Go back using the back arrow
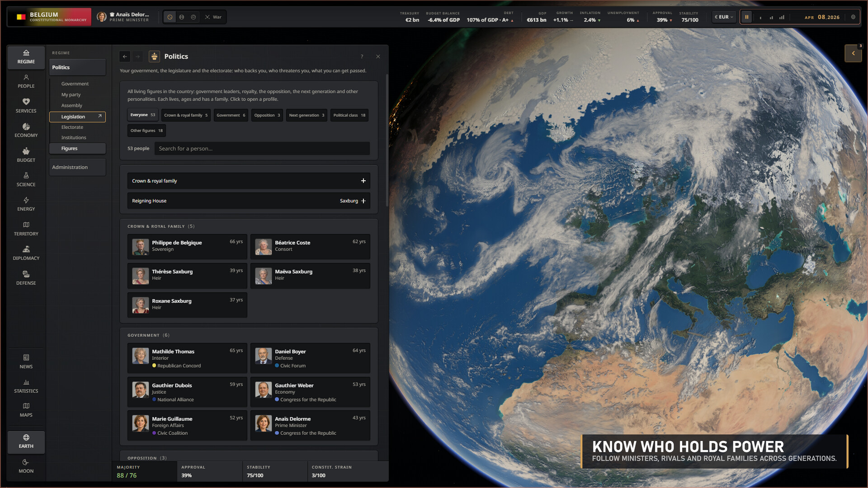The width and height of the screenshot is (868, 488). pos(125,56)
